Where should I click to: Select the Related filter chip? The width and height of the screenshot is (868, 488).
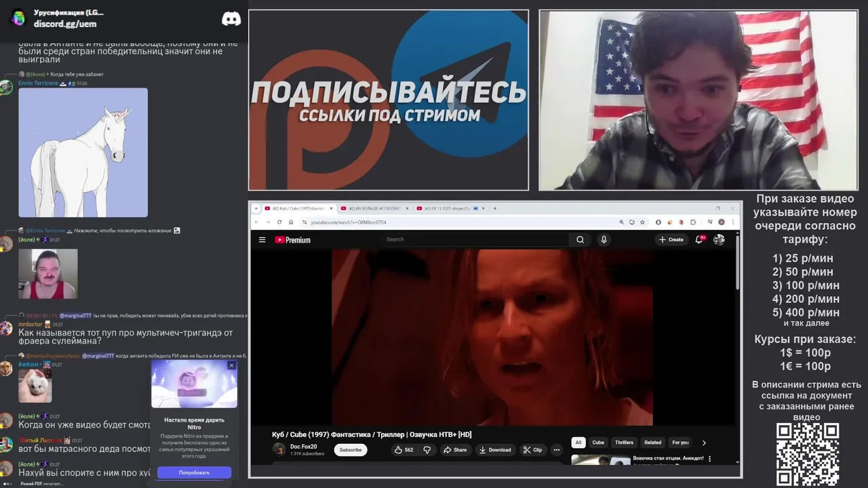pyautogui.click(x=653, y=443)
